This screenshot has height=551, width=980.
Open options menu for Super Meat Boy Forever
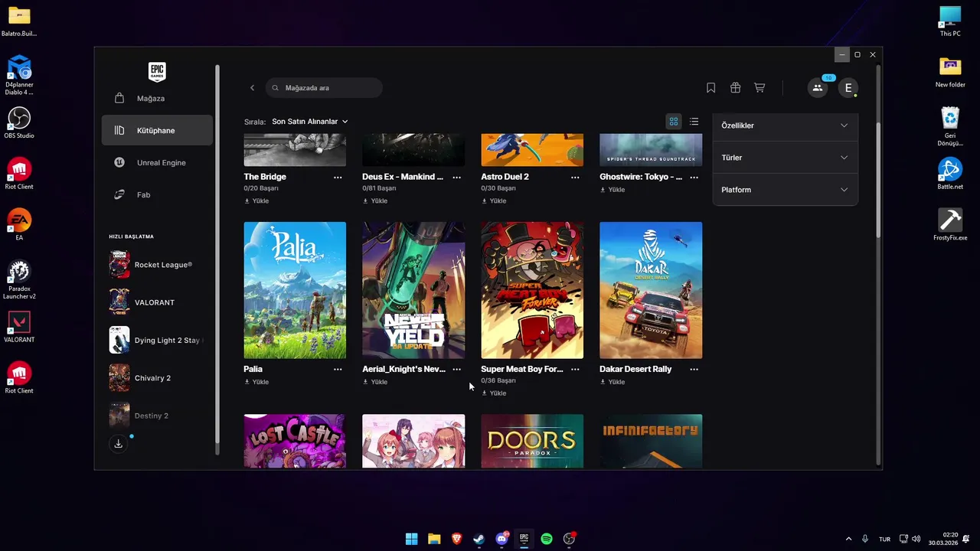(x=575, y=369)
